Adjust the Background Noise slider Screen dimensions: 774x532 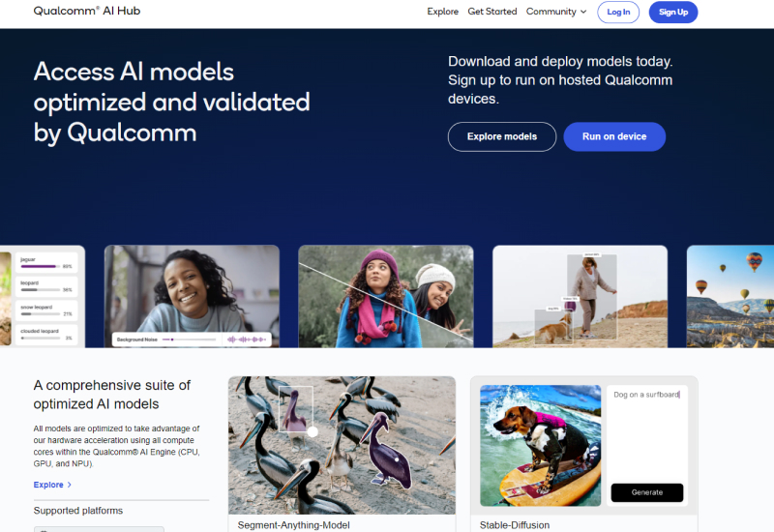pos(191,340)
